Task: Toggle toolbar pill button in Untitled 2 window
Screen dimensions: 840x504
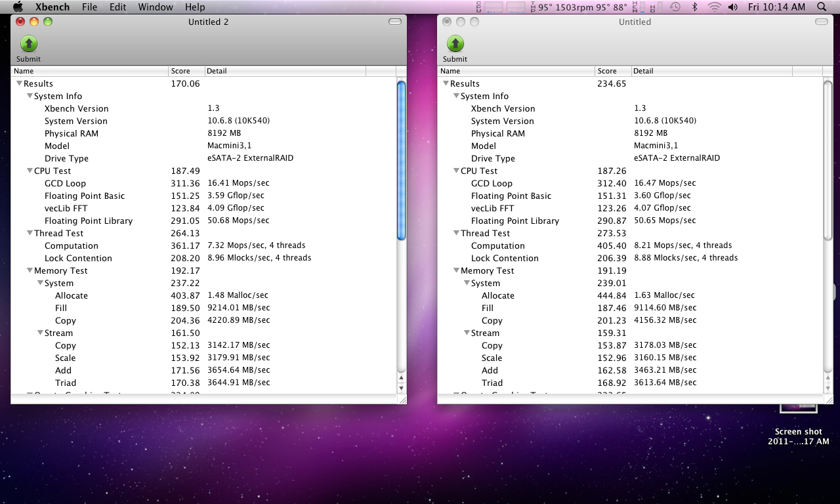Action: [395, 22]
